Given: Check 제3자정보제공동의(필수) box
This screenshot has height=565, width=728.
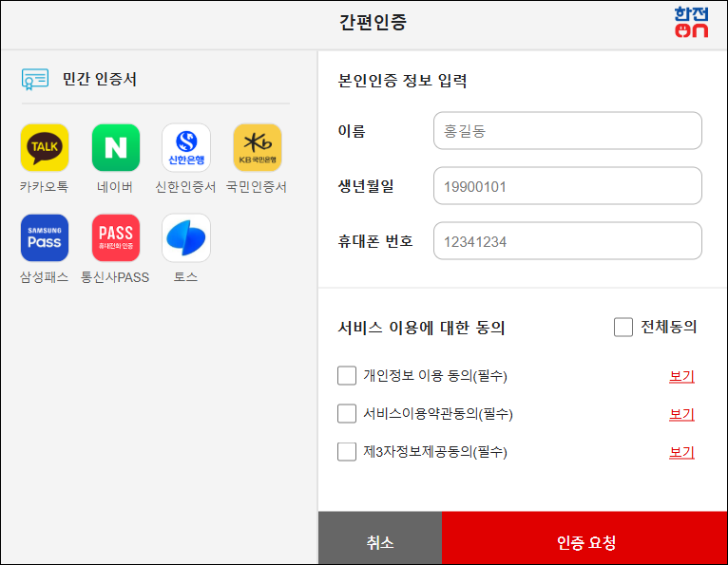Looking at the screenshot, I should (347, 452).
